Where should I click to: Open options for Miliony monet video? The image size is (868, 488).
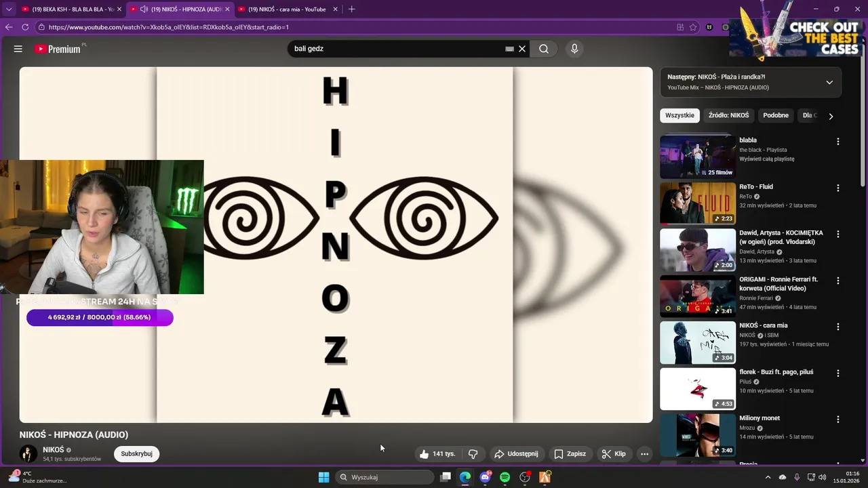(x=838, y=420)
